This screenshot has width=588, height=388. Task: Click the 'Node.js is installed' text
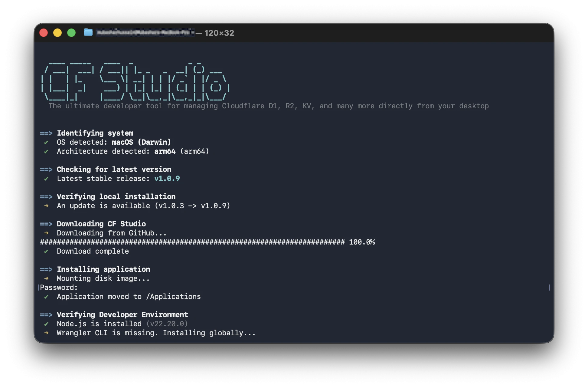click(99, 324)
